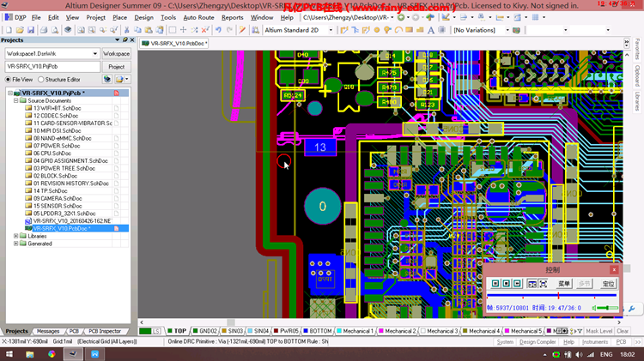The image size is (644, 361).
Task: Switch to the PCB Inspector tab
Action: tap(105, 331)
